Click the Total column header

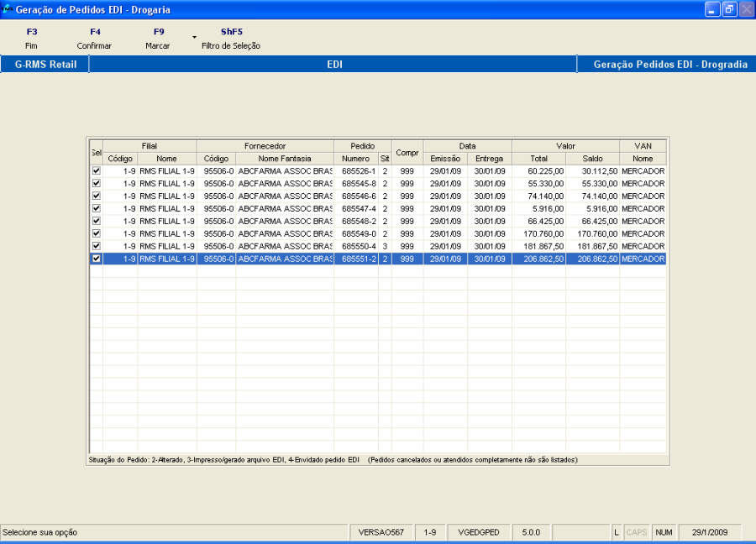[538, 159]
